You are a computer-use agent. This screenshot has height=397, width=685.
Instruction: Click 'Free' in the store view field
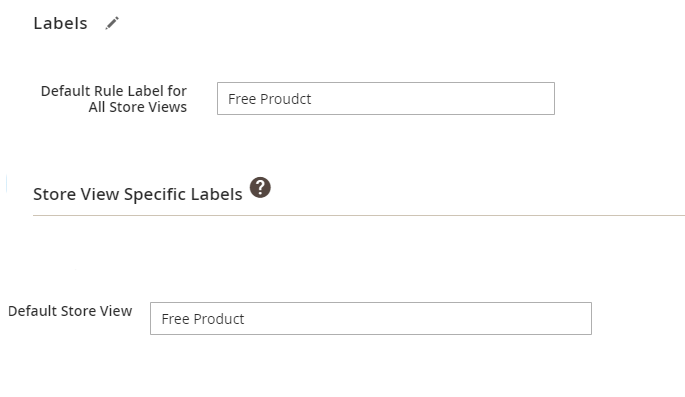(x=175, y=319)
